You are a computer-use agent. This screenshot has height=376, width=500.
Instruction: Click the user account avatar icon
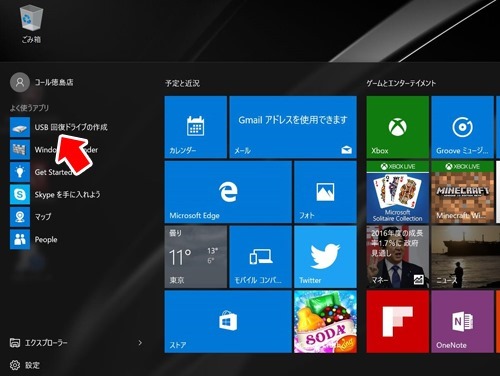pos(20,82)
